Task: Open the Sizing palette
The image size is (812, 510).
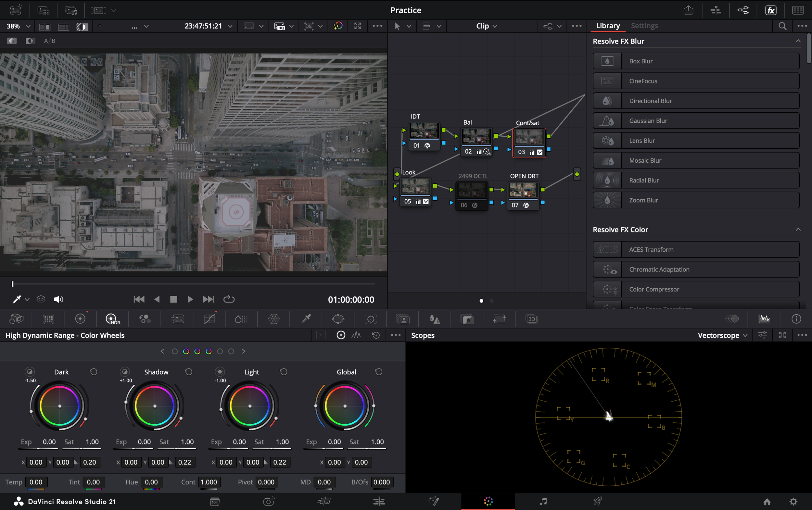Action: (499, 319)
